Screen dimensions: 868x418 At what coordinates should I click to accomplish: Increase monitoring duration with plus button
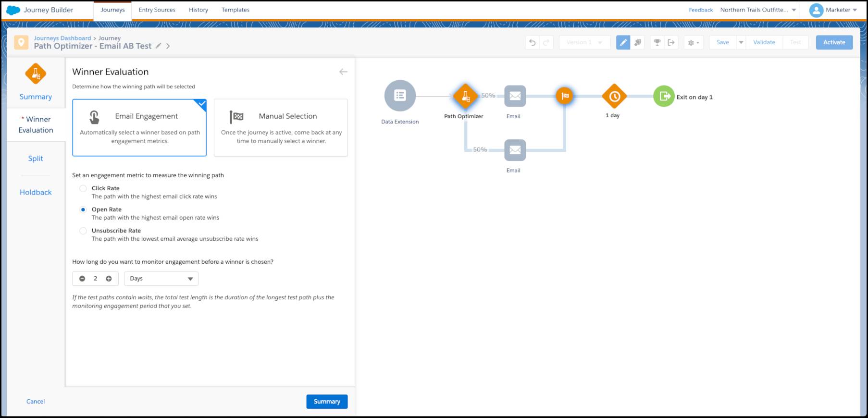[x=109, y=279]
